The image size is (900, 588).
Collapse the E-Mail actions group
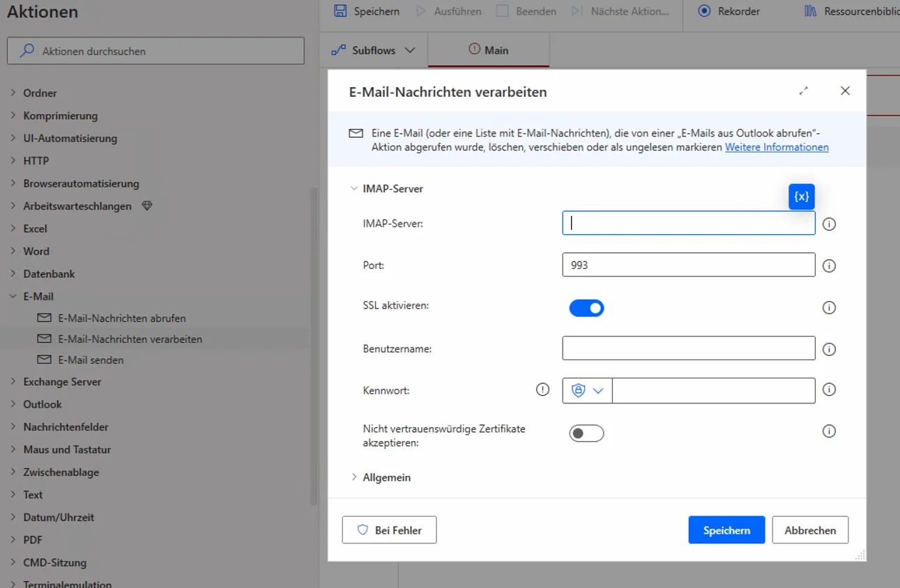(13, 296)
